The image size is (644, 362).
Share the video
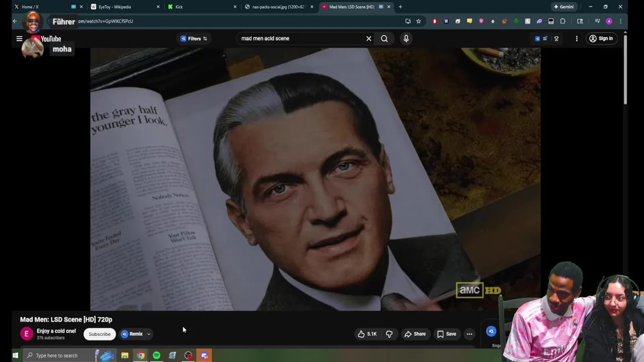[415, 334]
